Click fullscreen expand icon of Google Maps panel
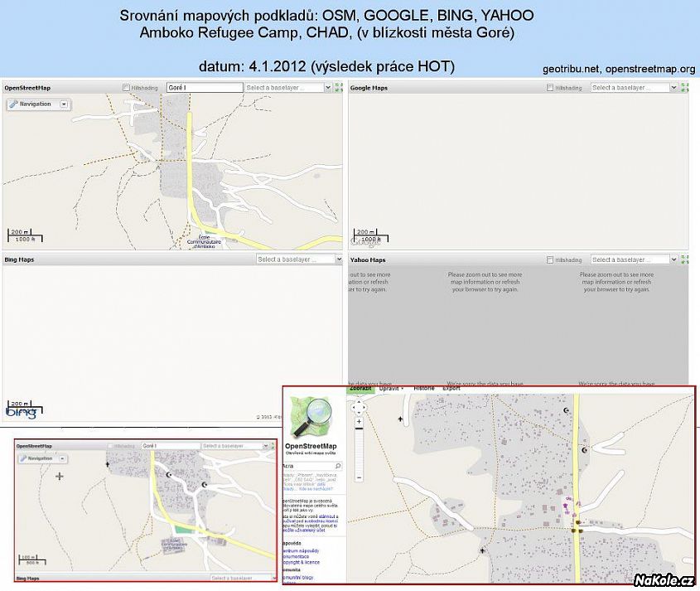 [685, 88]
